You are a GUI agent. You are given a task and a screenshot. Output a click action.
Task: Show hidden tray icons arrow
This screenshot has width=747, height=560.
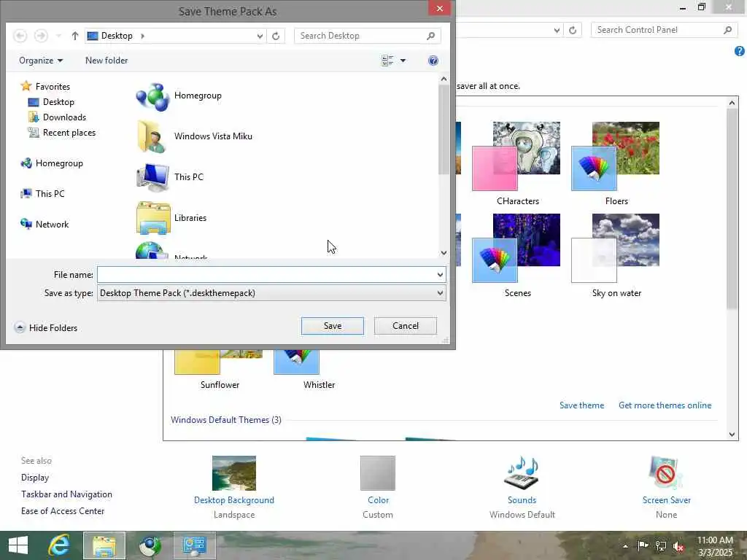pos(625,546)
